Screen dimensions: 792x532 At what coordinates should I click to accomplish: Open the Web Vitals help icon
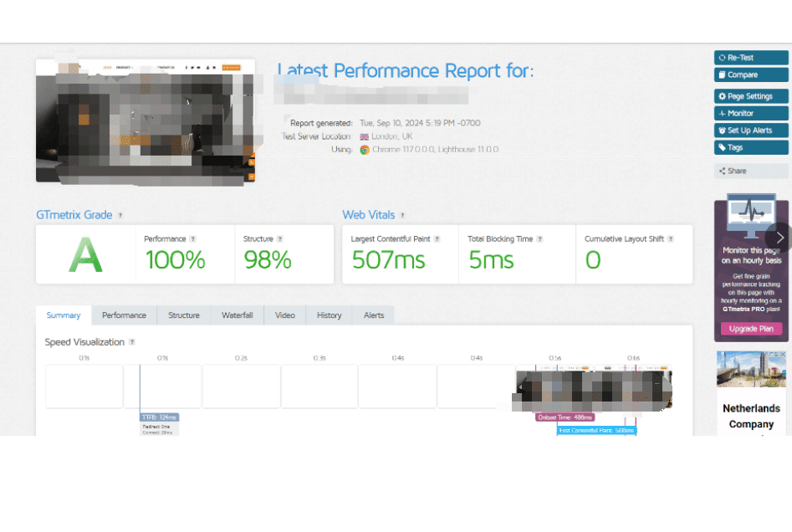click(x=402, y=216)
